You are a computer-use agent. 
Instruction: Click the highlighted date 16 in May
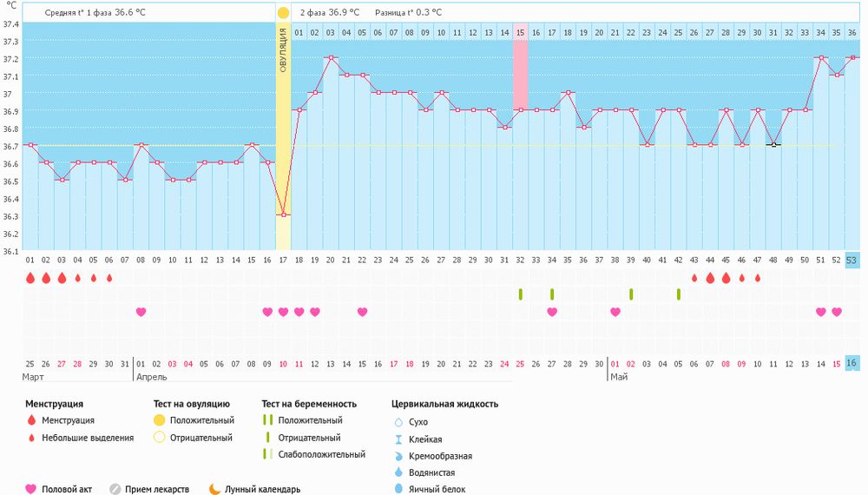coord(852,363)
